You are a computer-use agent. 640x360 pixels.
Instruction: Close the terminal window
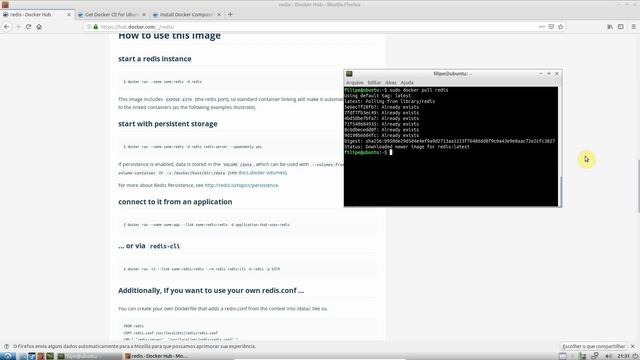557,73
